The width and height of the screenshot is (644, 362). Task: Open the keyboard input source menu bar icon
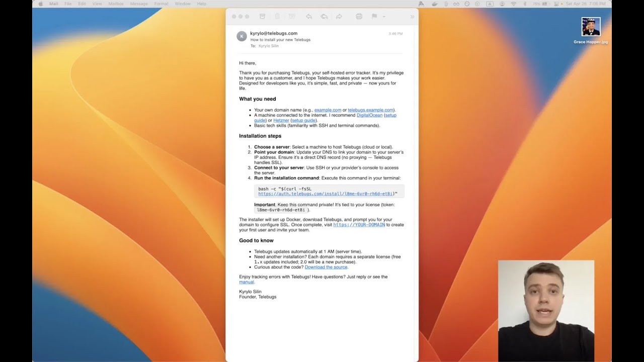[490, 4]
